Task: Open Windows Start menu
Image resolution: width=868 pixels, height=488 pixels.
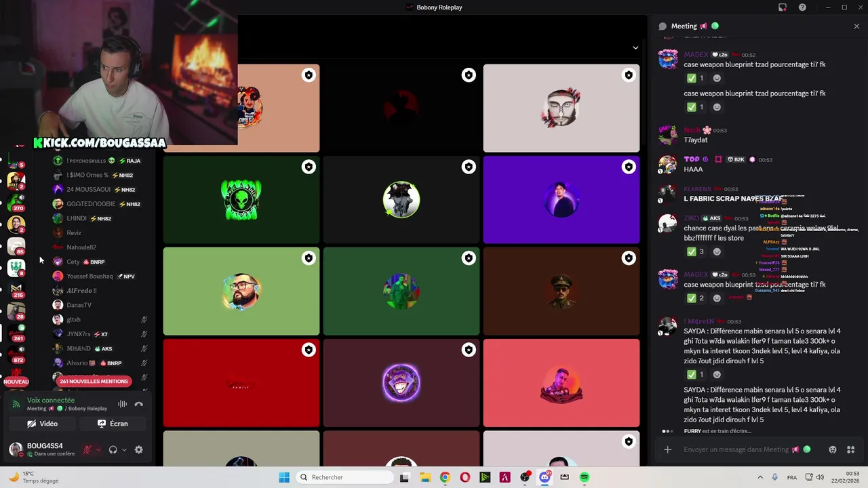Action: pyautogui.click(x=284, y=477)
